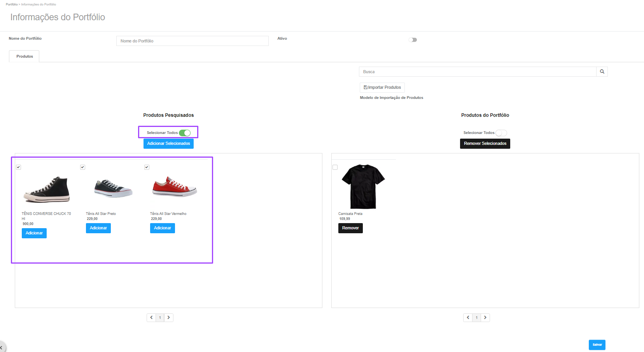The image size is (644, 352).
Task: Add Tênis All Star Preto with Adicionar
Action: [x=98, y=228]
